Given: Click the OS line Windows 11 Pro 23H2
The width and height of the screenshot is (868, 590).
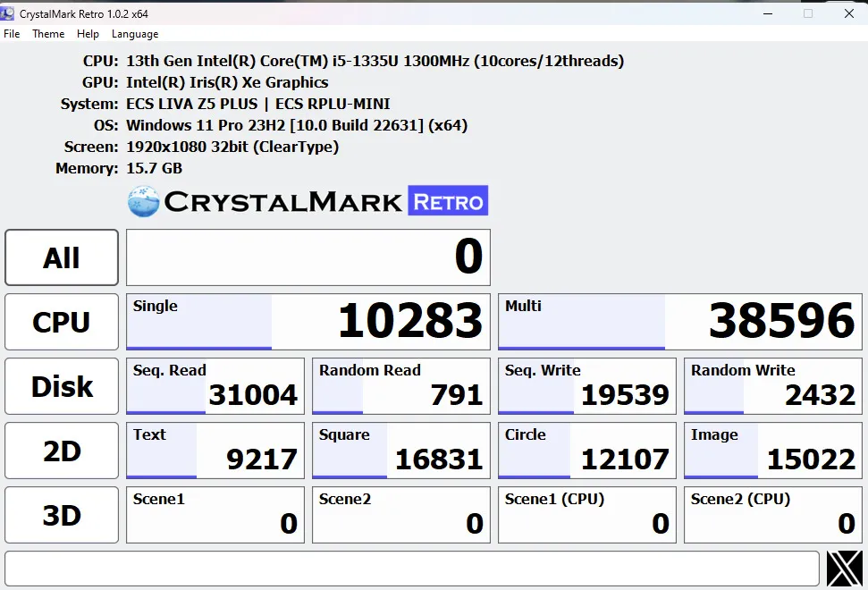Looking at the screenshot, I should pos(297,126).
